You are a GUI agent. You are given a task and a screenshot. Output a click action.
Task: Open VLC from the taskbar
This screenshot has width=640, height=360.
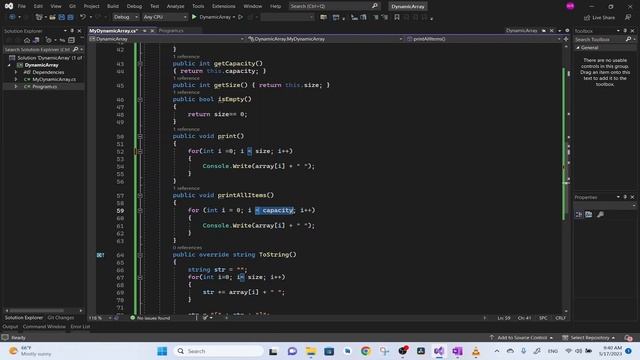(x=476, y=351)
